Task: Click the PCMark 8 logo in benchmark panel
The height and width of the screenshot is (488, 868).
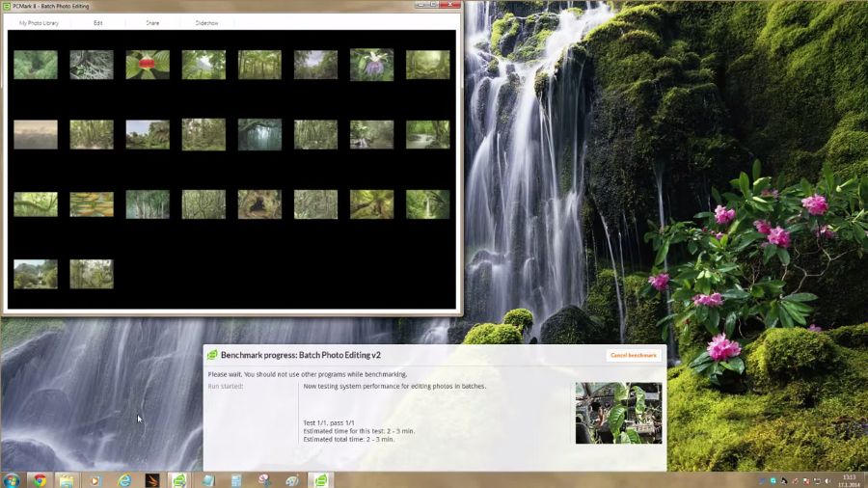Action: [212, 355]
